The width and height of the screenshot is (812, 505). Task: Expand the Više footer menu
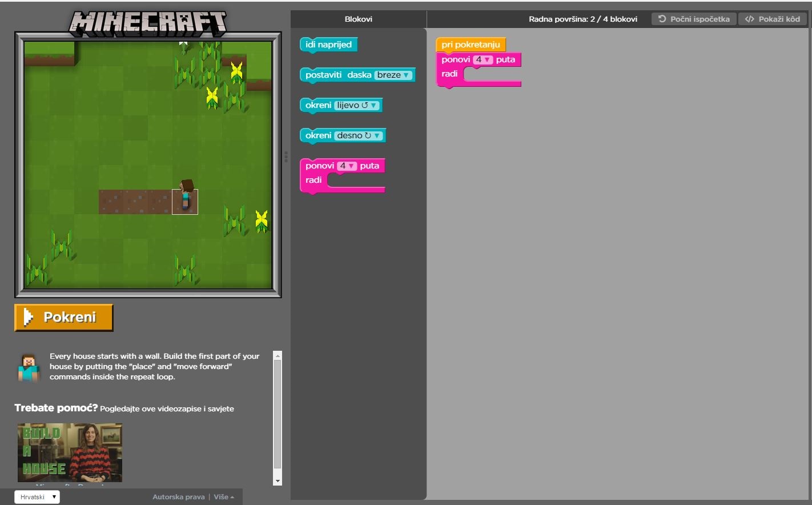[224, 497]
